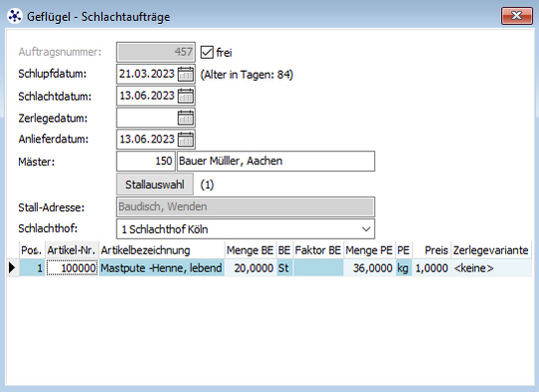Click position cell '1' in the table
This screenshot has width=539, height=392.
(x=32, y=268)
